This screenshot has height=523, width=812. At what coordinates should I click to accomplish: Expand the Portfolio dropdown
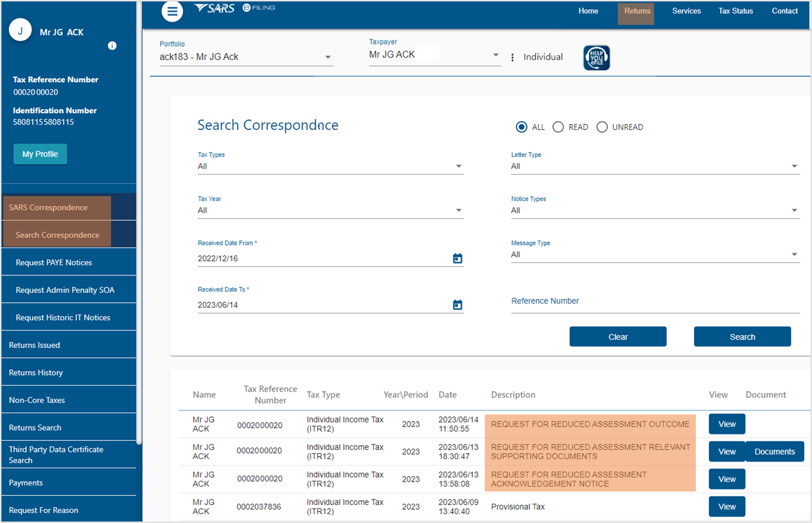coord(246,57)
